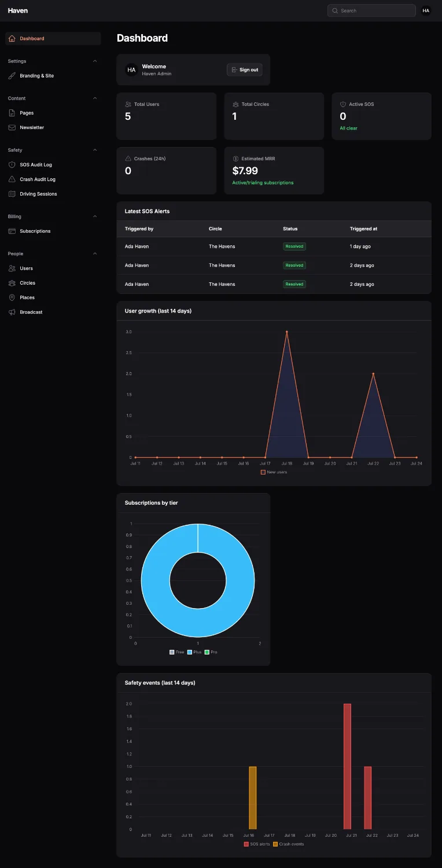Click the Branding & Site brush icon
This screenshot has height=868, width=442.
tap(12, 76)
